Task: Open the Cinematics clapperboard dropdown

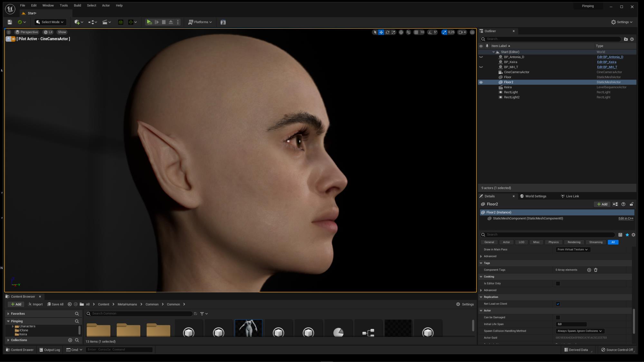Action: pos(107,22)
